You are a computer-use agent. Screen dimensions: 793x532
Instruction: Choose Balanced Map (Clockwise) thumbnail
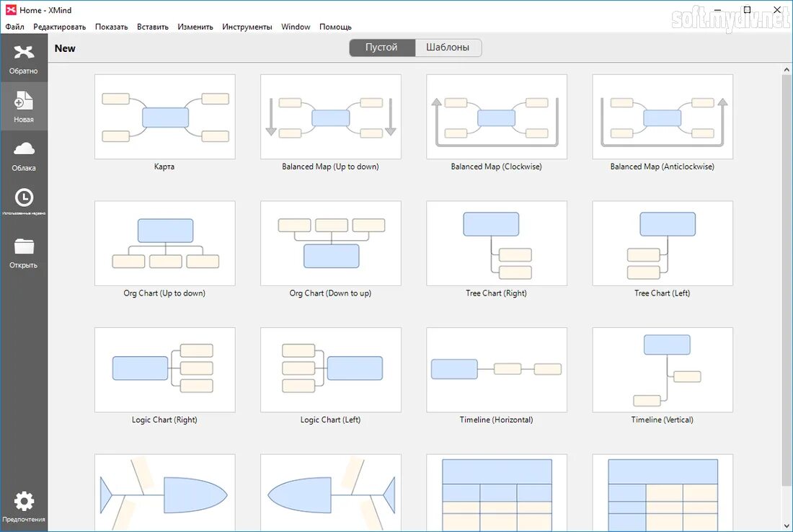497,117
